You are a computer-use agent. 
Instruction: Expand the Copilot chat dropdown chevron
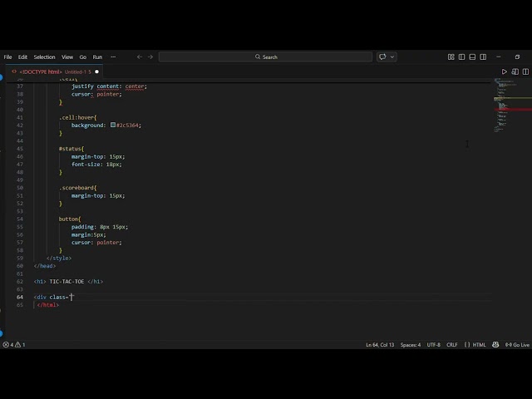point(392,57)
